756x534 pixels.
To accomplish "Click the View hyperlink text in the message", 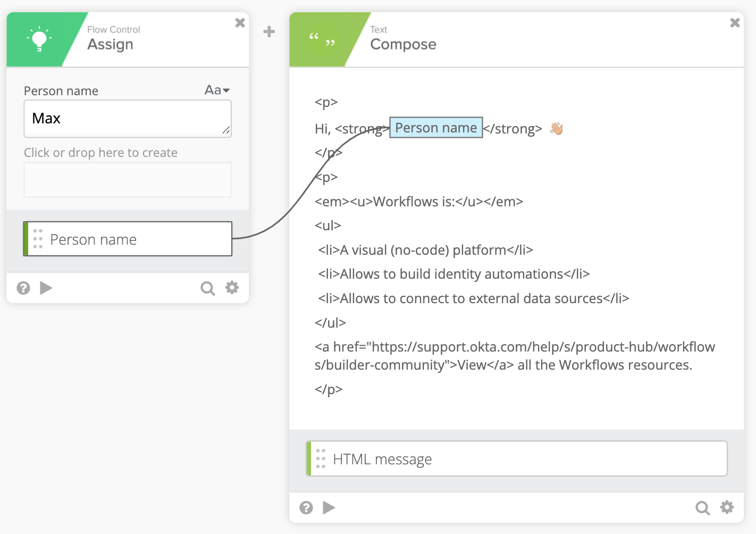I will point(473,365).
